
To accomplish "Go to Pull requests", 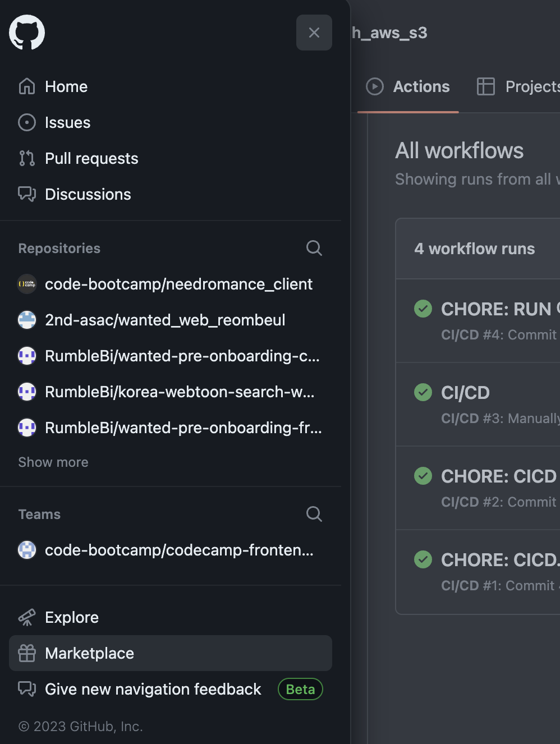I will [171, 158].
